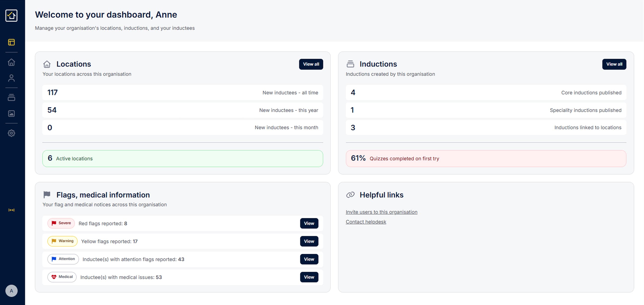Click the 54 New inductees this year row

click(182, 110)
